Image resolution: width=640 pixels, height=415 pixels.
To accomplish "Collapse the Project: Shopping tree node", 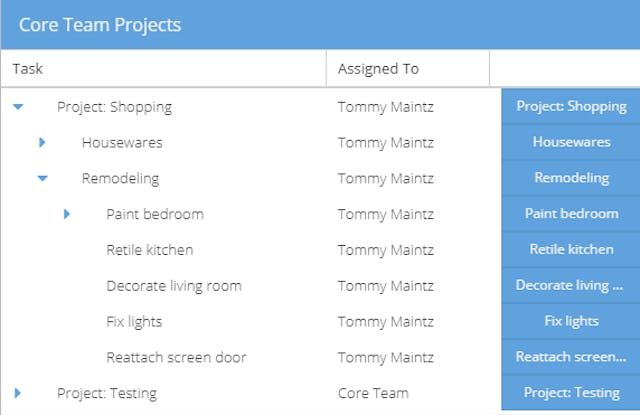I will click(18, 106).
